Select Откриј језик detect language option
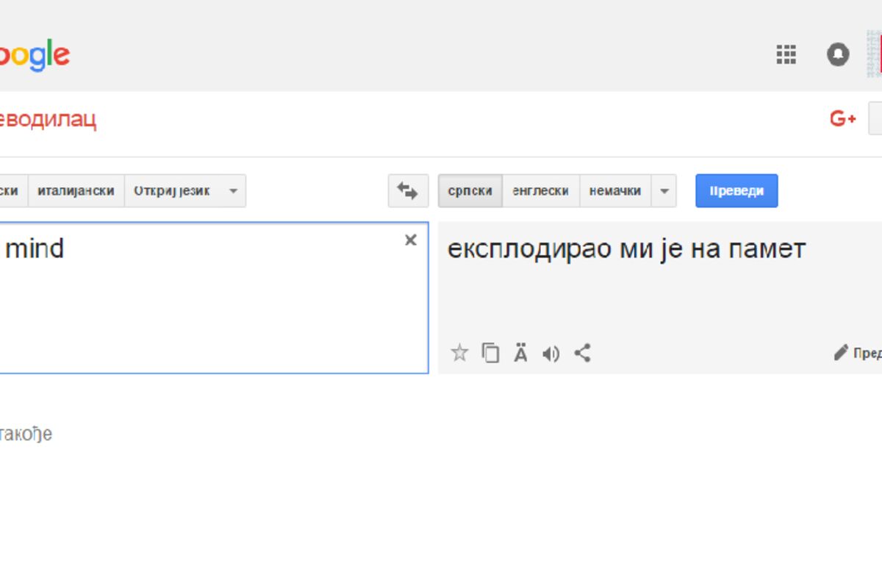Viewport: 882px width, 588px height. (172, 191)
